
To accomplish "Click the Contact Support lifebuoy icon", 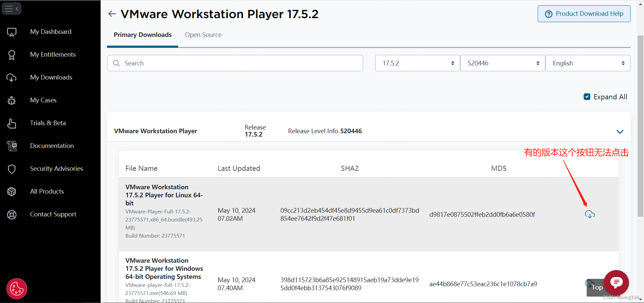I will (x=12, y=214).
